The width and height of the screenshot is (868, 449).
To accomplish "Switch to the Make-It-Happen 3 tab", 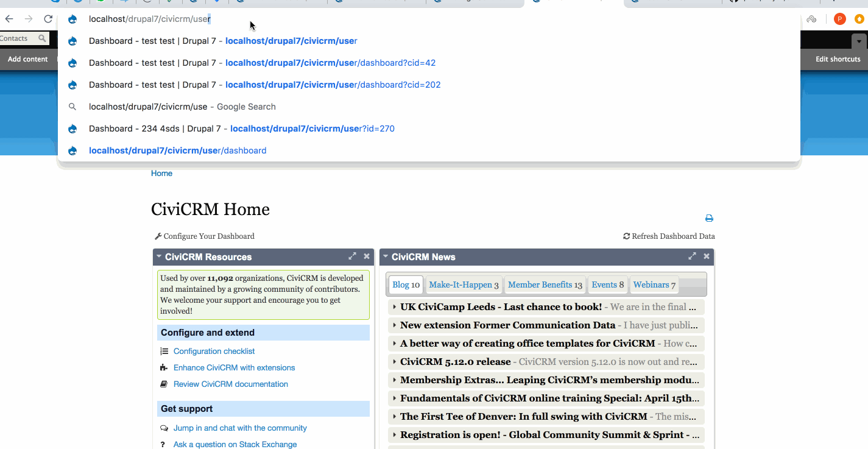I will (x=464, y=285).
